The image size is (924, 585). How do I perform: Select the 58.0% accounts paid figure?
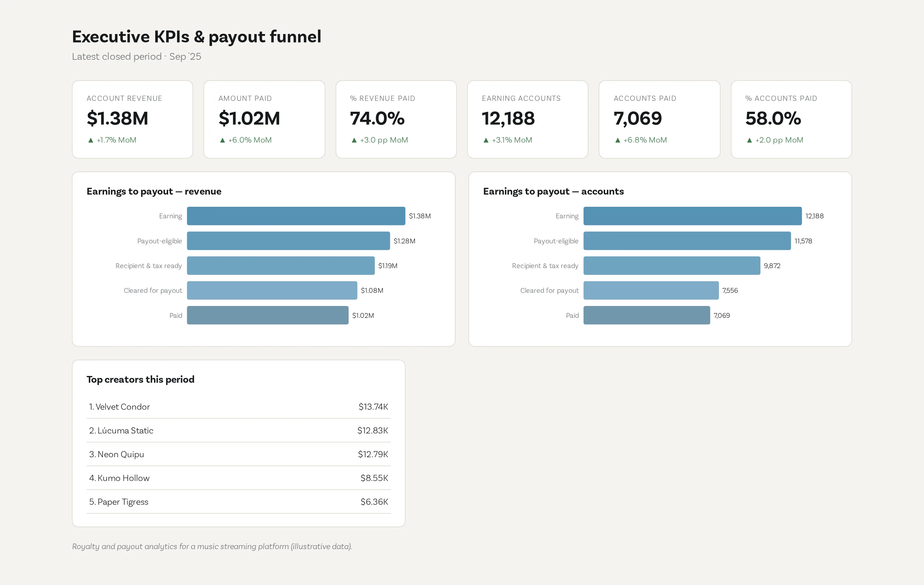pyautogui.click(x=773, y=118)
